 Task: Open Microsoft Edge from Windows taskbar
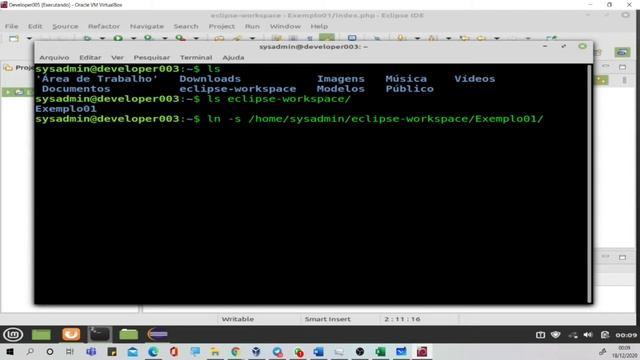click(x=153, y=351)
